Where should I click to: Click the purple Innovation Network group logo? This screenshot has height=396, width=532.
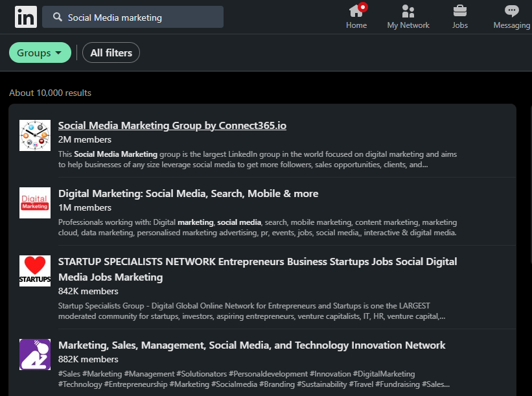coord(35,355)
